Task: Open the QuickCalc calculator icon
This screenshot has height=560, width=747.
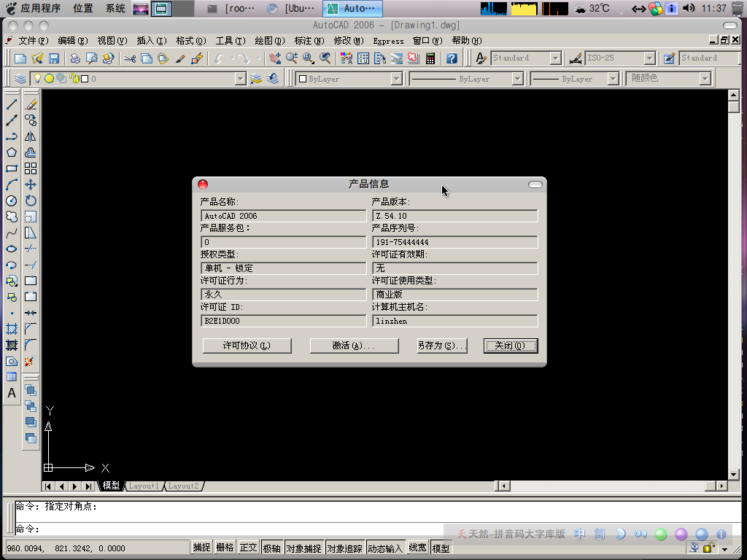Action: coord(430,58)
